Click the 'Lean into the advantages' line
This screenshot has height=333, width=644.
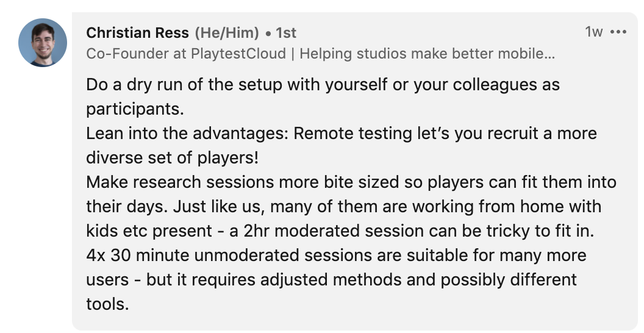(342, 134)
